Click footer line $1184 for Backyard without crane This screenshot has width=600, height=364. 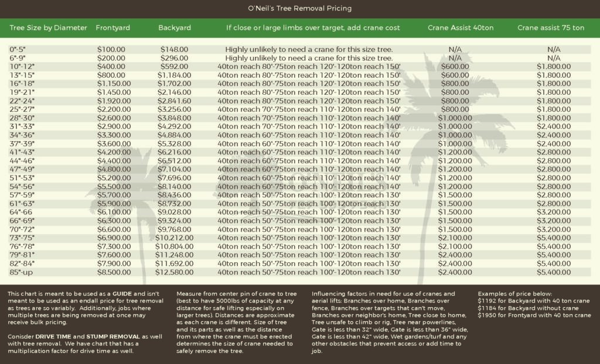(x=528, y=308)
